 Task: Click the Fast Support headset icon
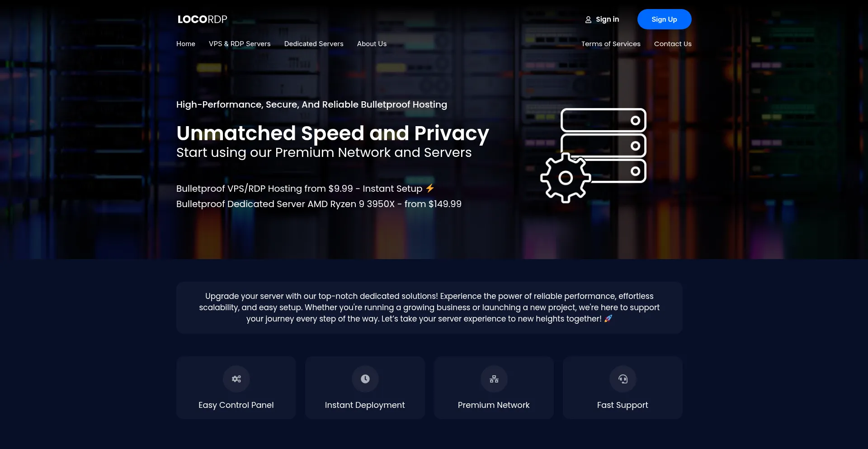(x=623, y=379)
